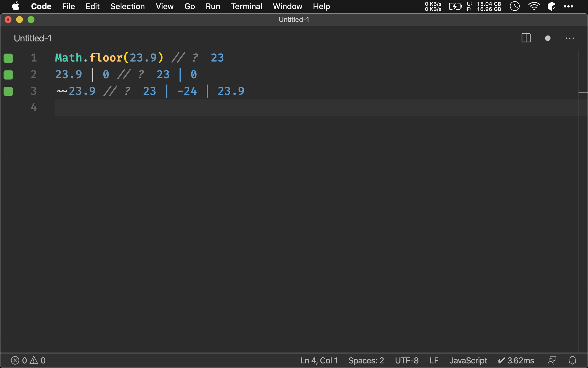Click the 3.62ms execution time status
588x368 pixels.
coord(516,360)
